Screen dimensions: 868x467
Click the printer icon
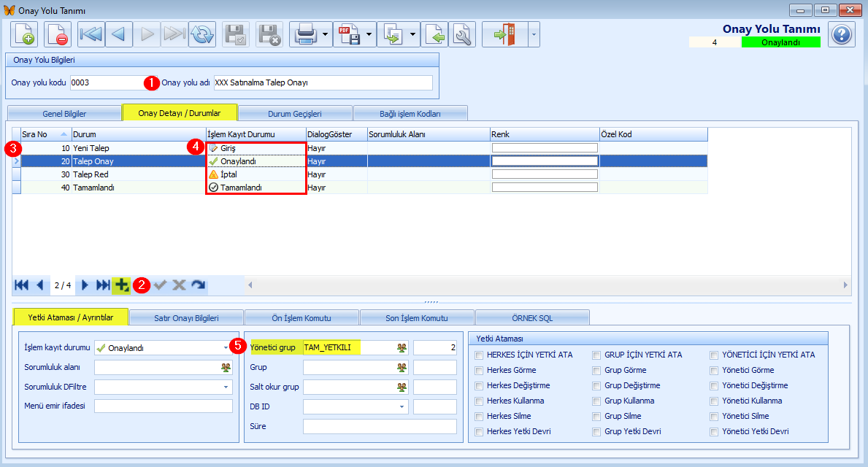pos(306,34)
